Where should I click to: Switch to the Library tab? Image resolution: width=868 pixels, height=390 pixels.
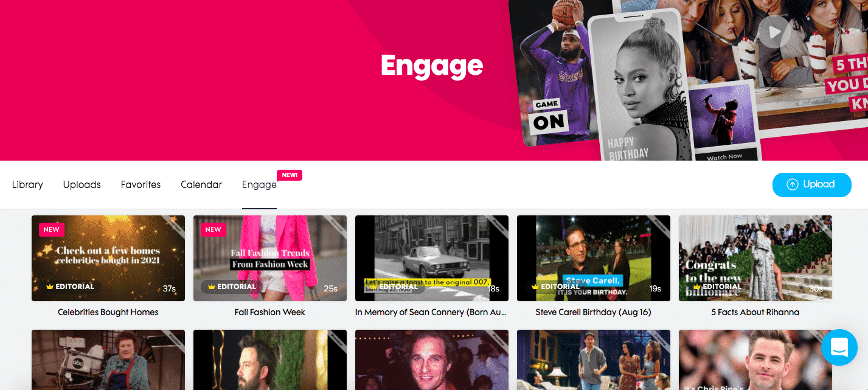(27, 184)
